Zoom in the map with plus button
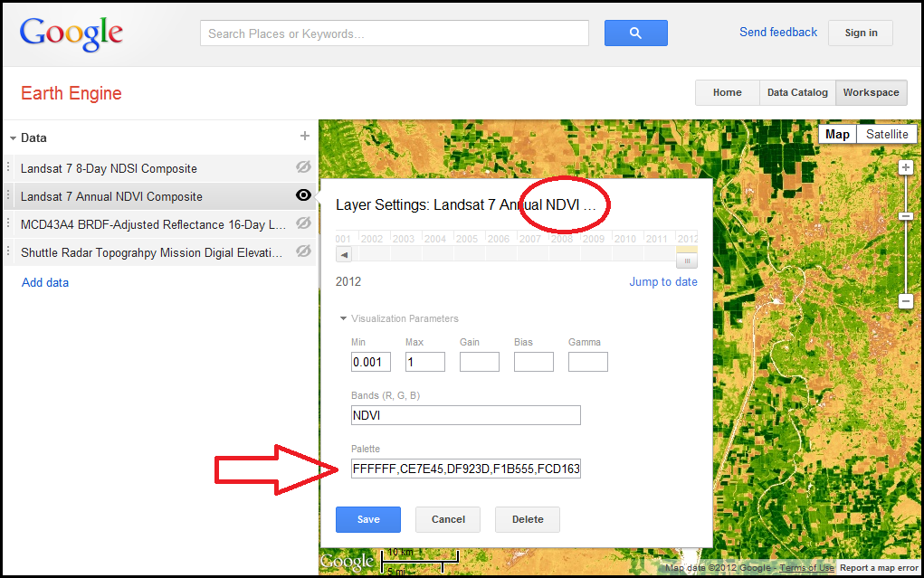Viewport: 924px width, 578px height. pos(906,168)
